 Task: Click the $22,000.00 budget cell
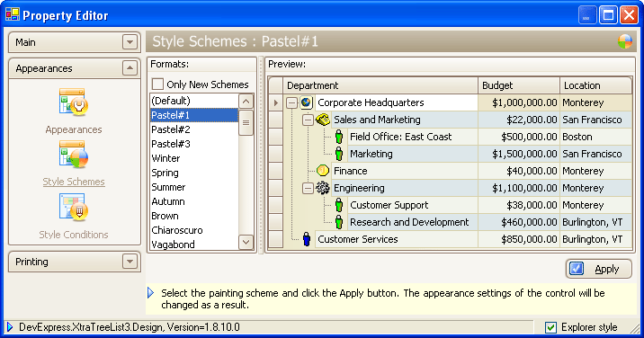(x=519, y=120)
